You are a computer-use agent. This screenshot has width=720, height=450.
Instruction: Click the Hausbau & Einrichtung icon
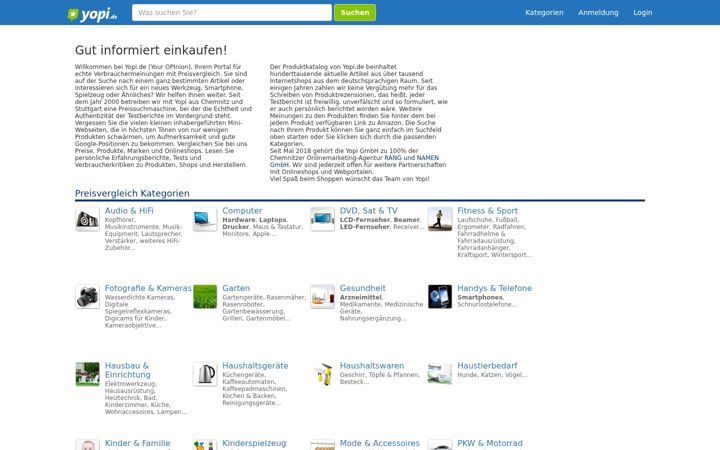point(87,374)
